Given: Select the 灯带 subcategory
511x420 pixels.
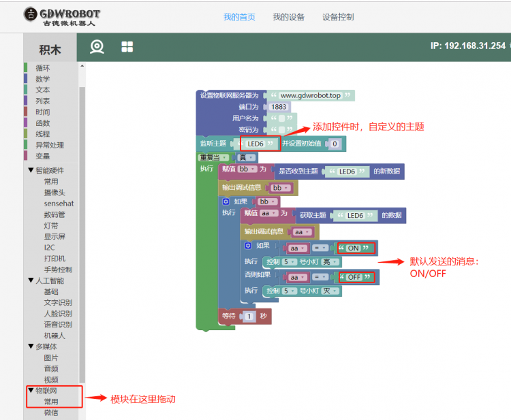Looking at the screenshot, I should coord(51,225).
